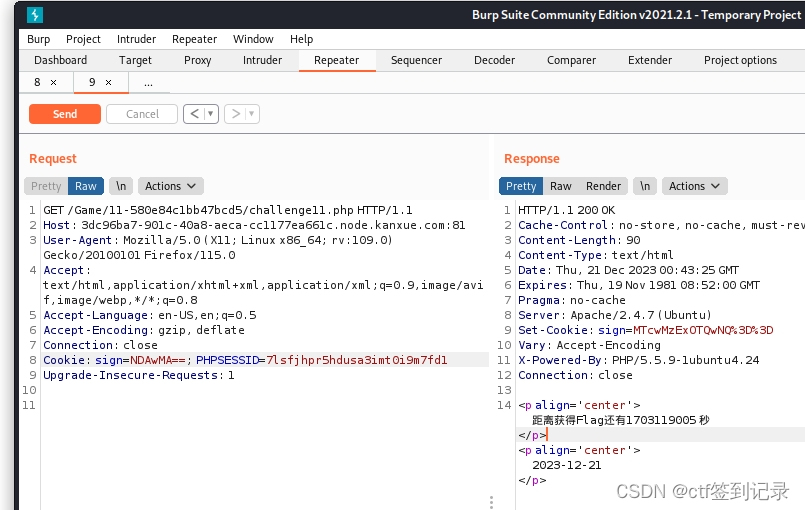Image resolution: width=805 pixels, height=510 pixels.
Task: Select the Repeater tool tab
Action: tap(337, 60)
